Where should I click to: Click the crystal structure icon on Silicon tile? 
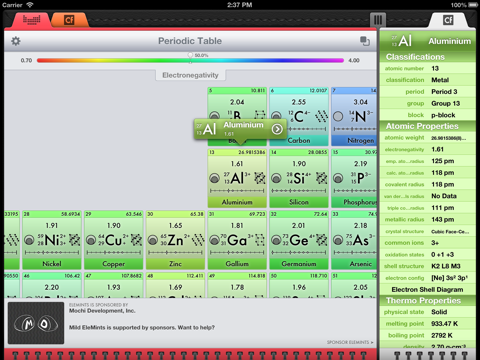tap(322, 178)
